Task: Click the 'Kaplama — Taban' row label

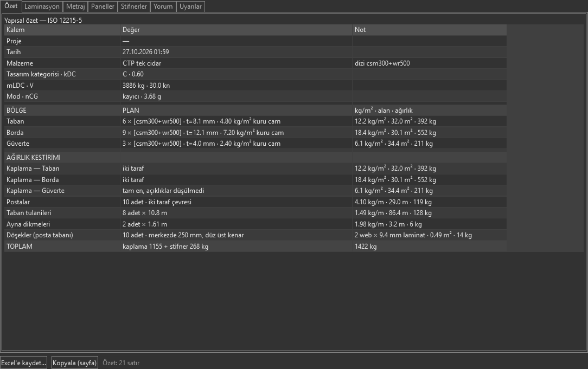Action: tap(62, 169)
